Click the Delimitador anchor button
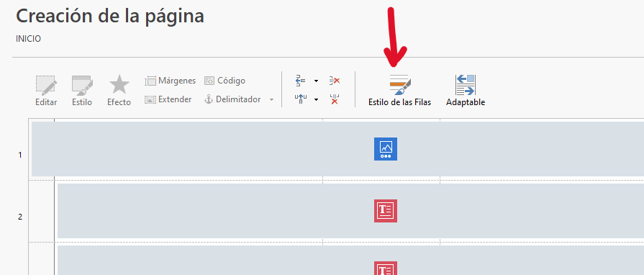Screen dimensions: 644x275 (232, 99)
